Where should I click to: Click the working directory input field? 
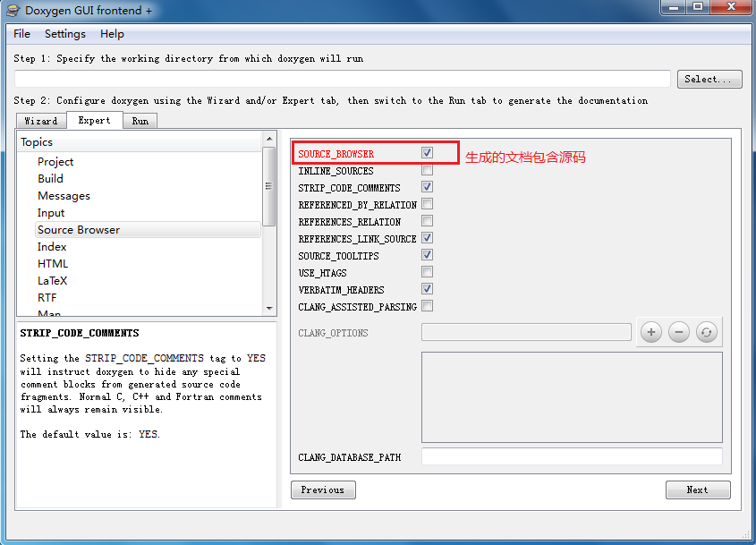point(343,79)
